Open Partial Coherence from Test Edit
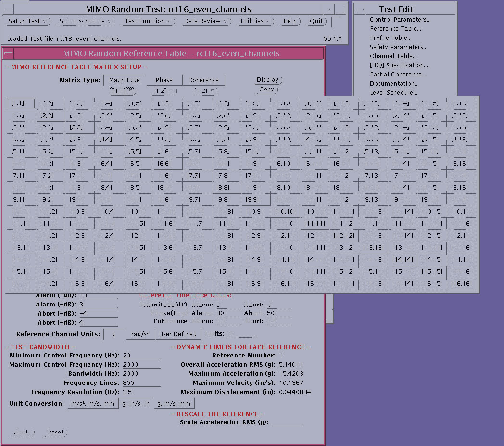 pos(398,74)
